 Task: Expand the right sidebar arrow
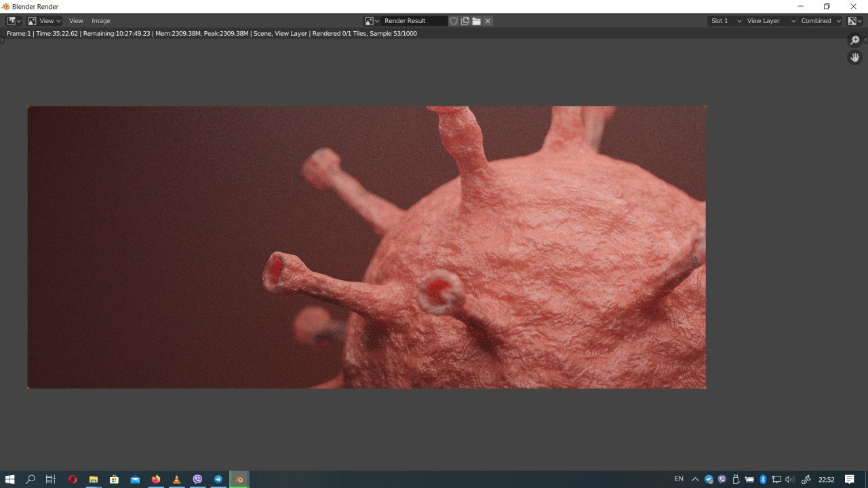[x=865, y=40]
